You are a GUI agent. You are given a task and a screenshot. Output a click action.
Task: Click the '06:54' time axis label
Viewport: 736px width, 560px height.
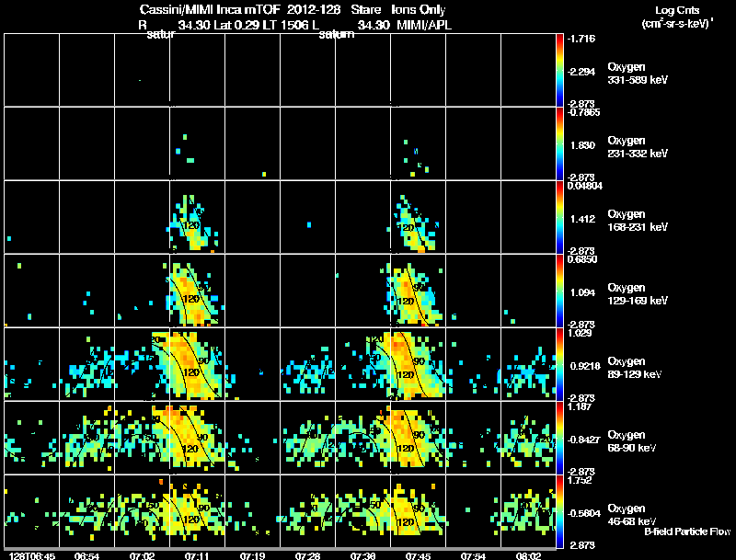pyautogui.click(x=86, y=556)
